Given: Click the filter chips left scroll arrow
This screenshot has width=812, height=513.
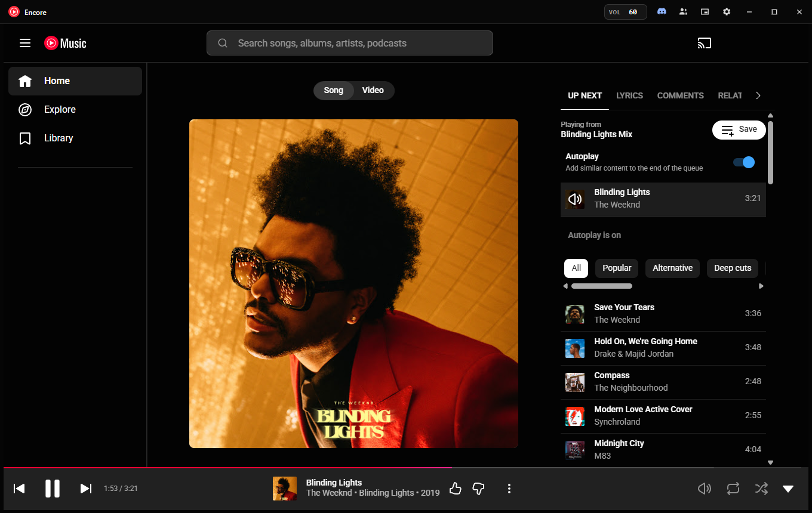Looking at the screenshot, I should [565, 286].
